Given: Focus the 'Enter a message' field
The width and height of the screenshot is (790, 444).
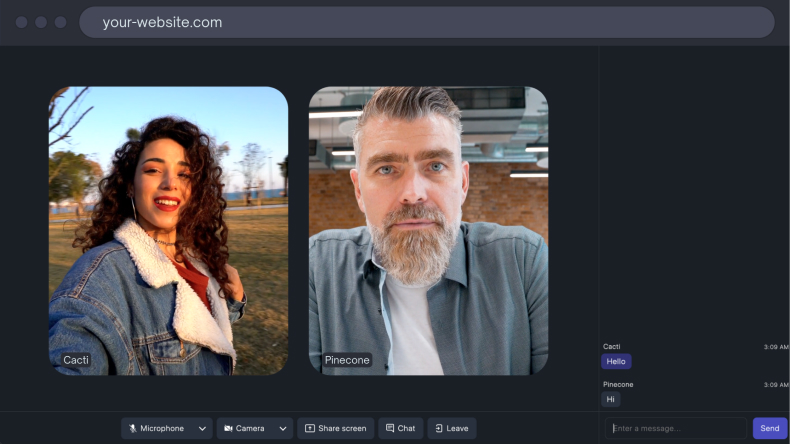Looking at the screenshot, I should (x=677, y=428).
